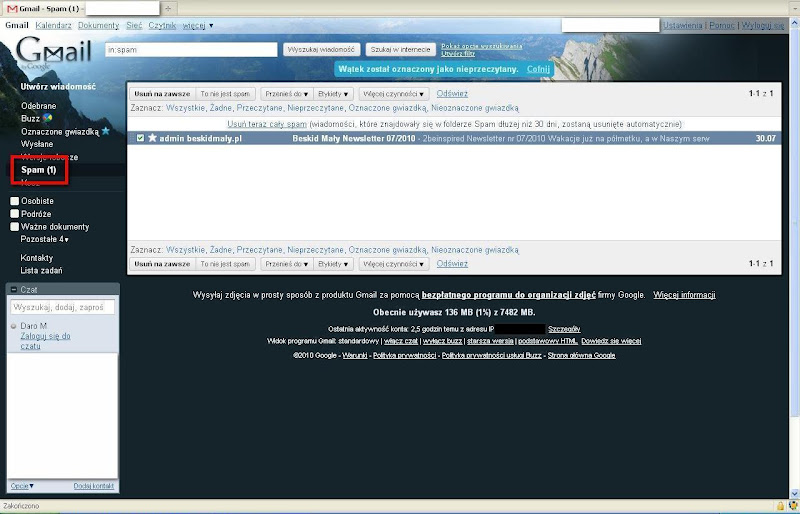Click Zaloguj się do czatu link
The image size is (800, 514).
click(x=45, y=341)
